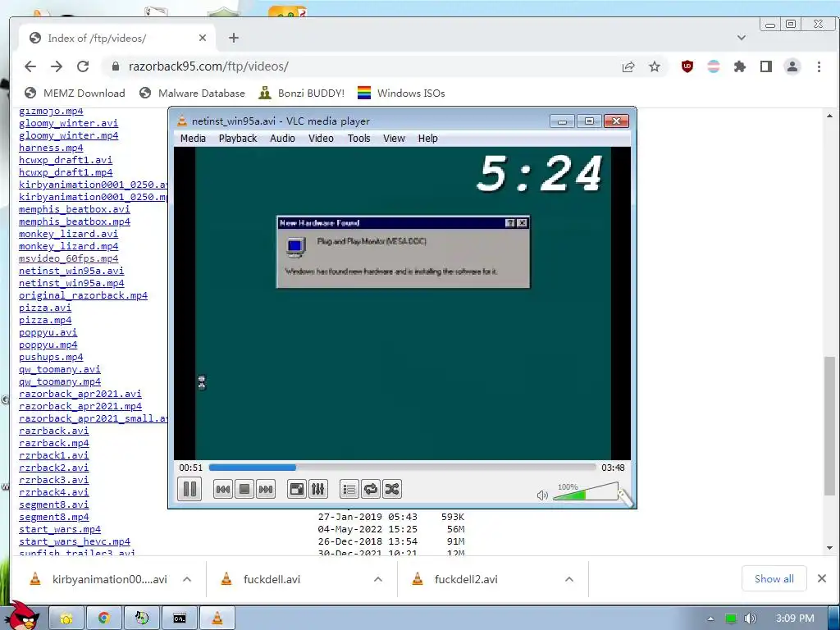Open MEMZ Download bookmark
This screenshot has width=840, height=630.
click(75, 94)
